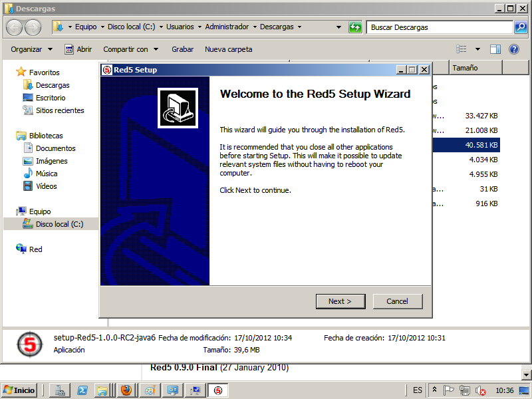The image size is (532, 399).
Task: Click the Action Center flag icon
Action: click(448, 390)
